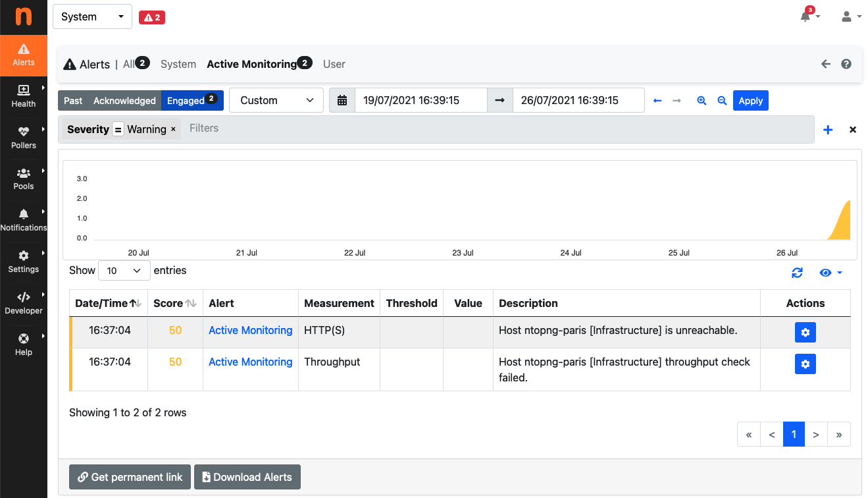Switch to the System alerts tab
The width and height of the screenshot is (868, 498).
[x=178, y=64]
